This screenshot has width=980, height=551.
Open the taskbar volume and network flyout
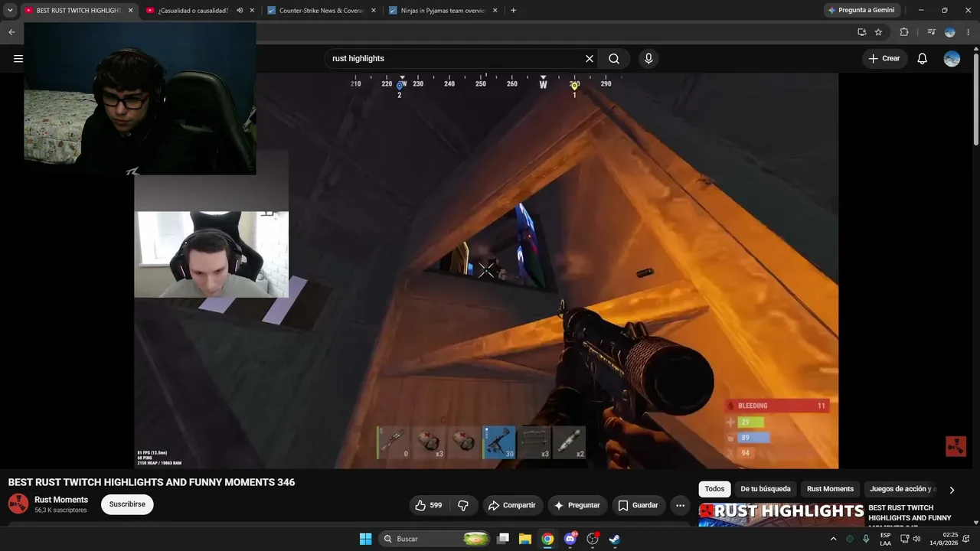click(910, 539)
